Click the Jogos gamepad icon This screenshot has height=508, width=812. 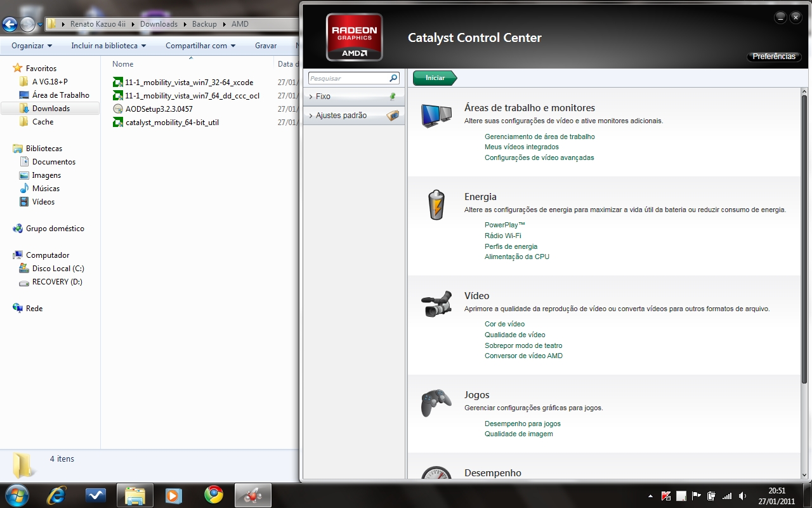tap(436, 403)
